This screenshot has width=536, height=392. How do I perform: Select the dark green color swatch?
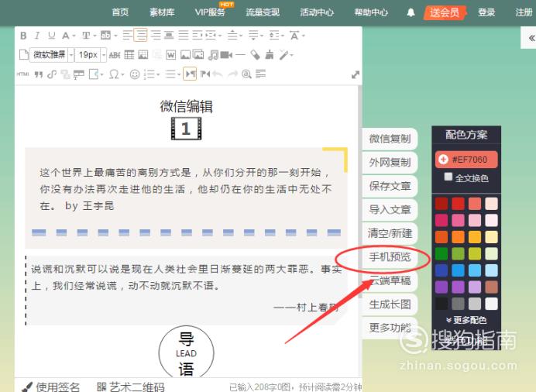(442, 253)
